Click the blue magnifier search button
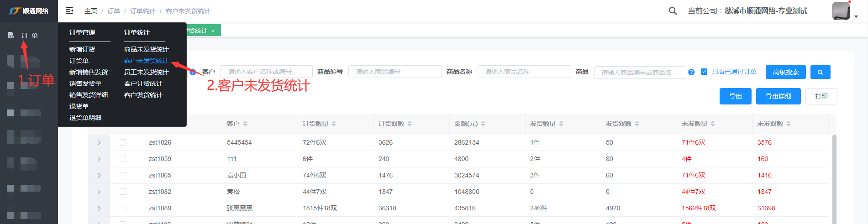Image resolution: width=868 pixels, height=224 pixels. click(x=820, y=72)
